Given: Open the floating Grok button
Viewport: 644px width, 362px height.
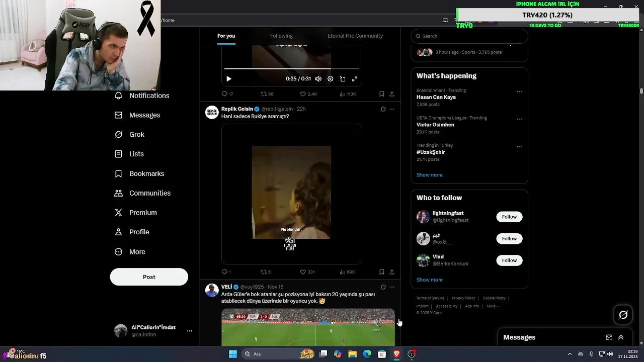Looking at the screenshot, I should (x=623, y=315).
